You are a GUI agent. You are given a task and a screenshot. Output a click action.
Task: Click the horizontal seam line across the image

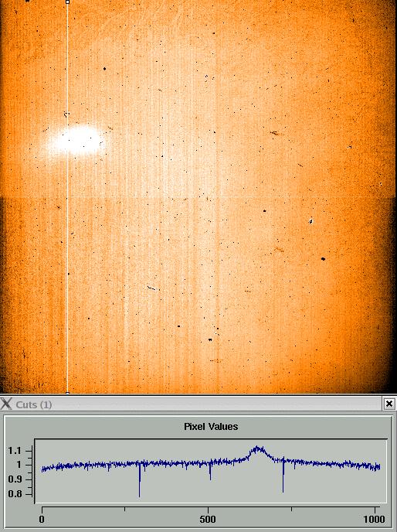pyautogui.click(x=198, y=196)
